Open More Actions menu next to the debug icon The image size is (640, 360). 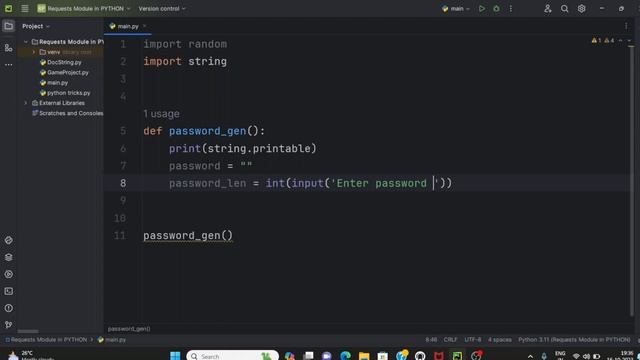511,9
